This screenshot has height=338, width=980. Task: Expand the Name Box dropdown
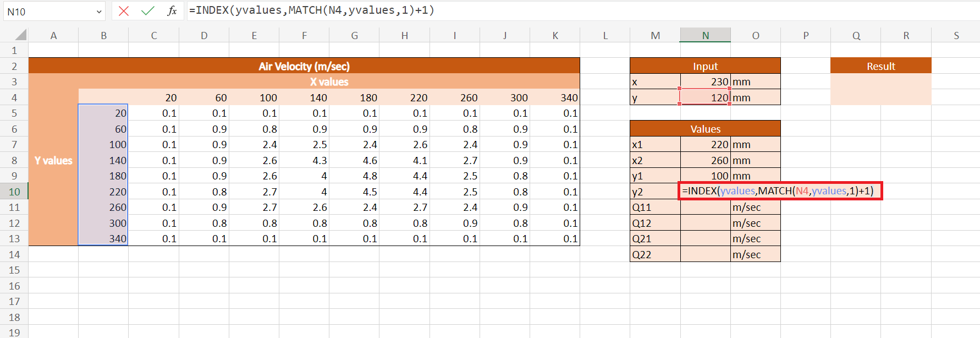(99, 12)
